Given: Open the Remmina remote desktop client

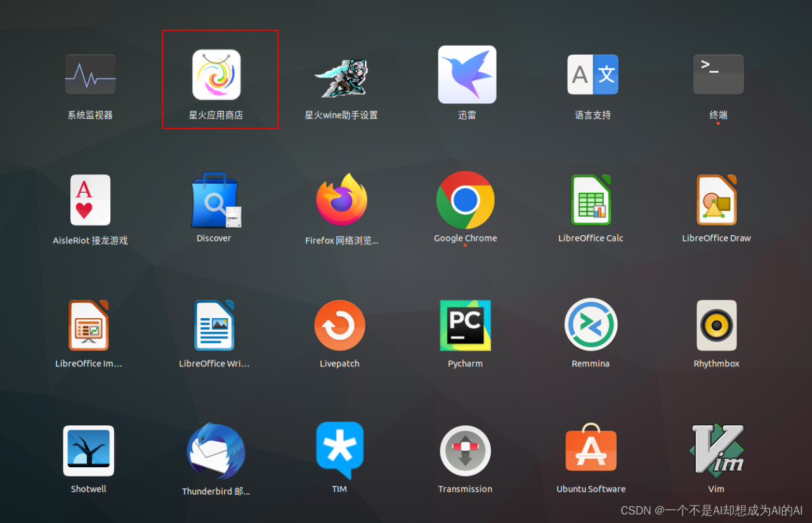Looking at the screenshot, I should coord(591,325).
